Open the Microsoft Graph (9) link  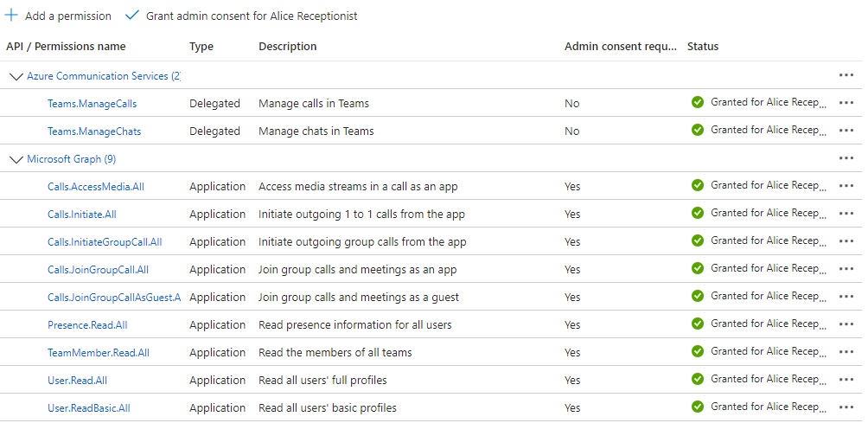click(x=72, y=159)
